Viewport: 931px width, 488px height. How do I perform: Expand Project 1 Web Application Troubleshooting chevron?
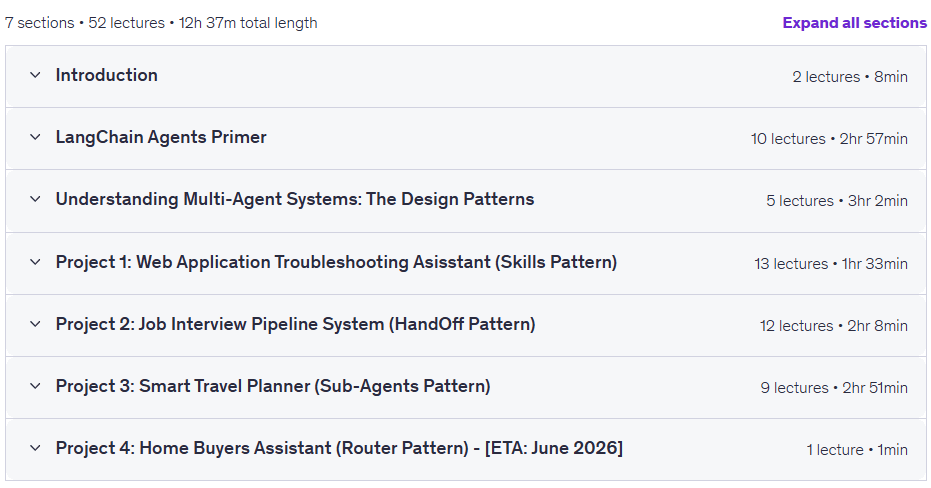pos(35,262)
